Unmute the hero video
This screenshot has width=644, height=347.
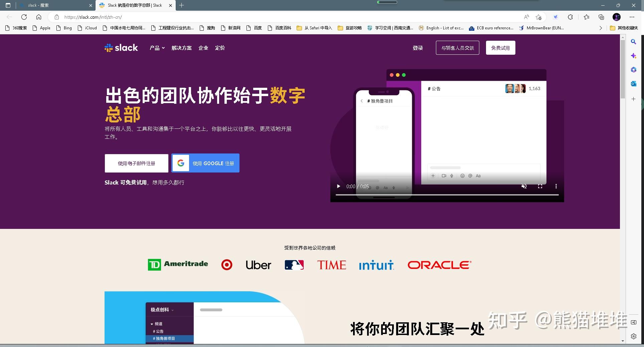click(x=524, y=186)
